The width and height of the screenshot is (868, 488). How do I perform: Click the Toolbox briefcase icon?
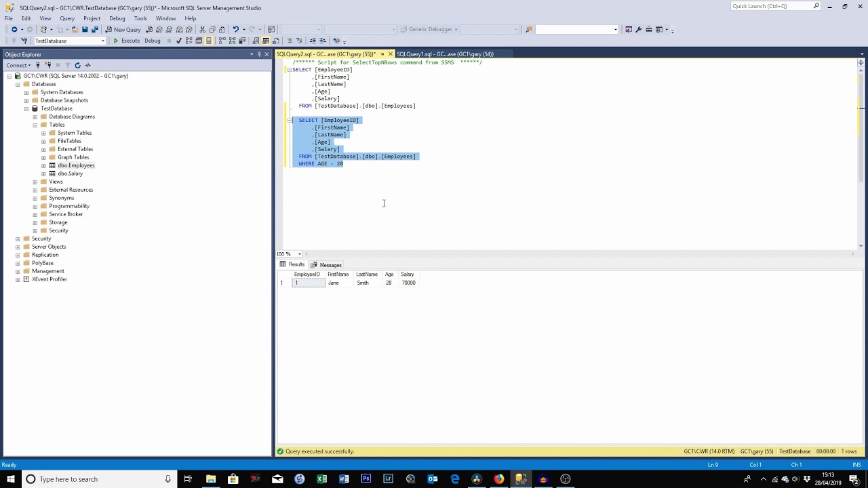[648, 29]
